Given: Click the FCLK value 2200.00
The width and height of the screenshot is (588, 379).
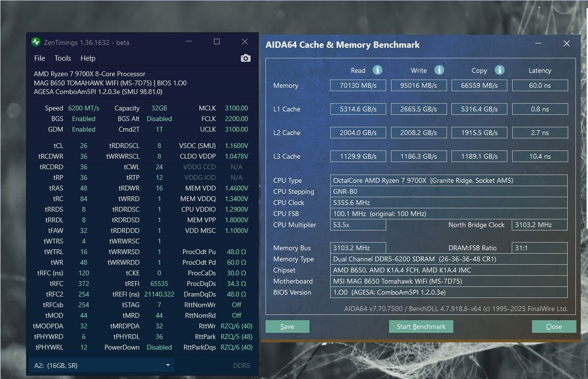Looking at the screenshot, I should click(x=237, y=119).
